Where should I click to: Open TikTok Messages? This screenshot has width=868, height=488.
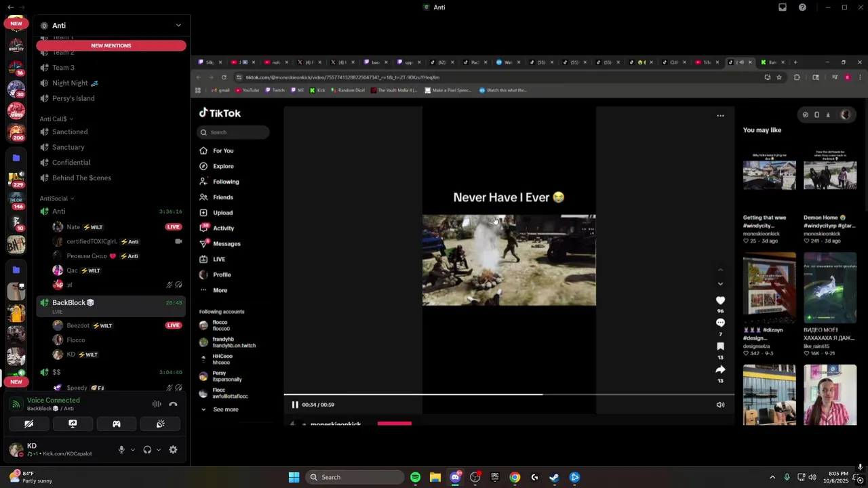[226, 243]
